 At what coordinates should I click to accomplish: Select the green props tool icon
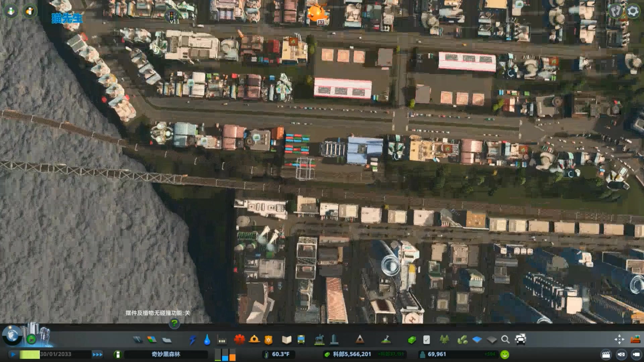(463, 340)
